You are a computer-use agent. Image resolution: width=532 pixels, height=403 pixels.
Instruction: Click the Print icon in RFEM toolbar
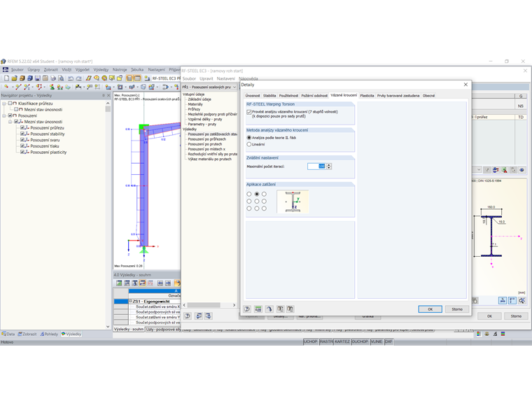pyautogui.click(x=53, y=78)
